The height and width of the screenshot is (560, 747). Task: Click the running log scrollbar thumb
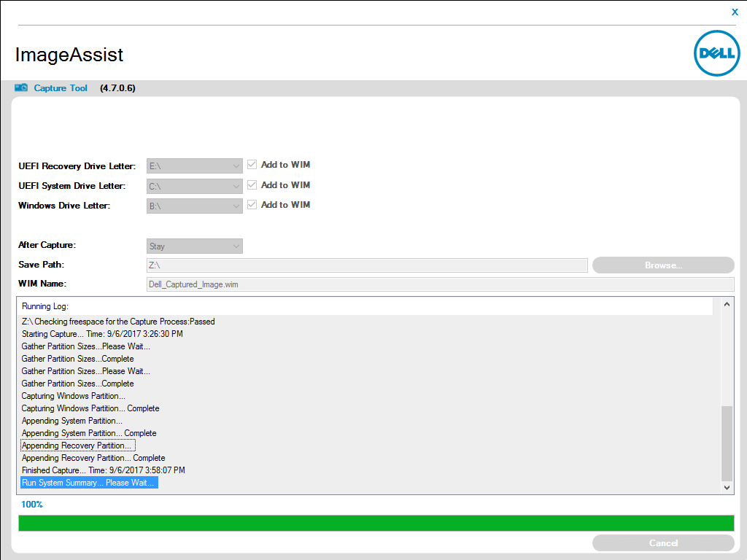pos(727,443)
